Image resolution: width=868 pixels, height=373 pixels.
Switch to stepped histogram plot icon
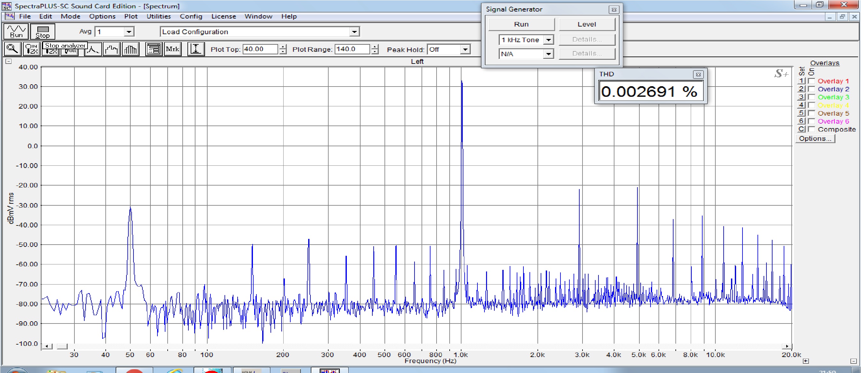point(111,49)
